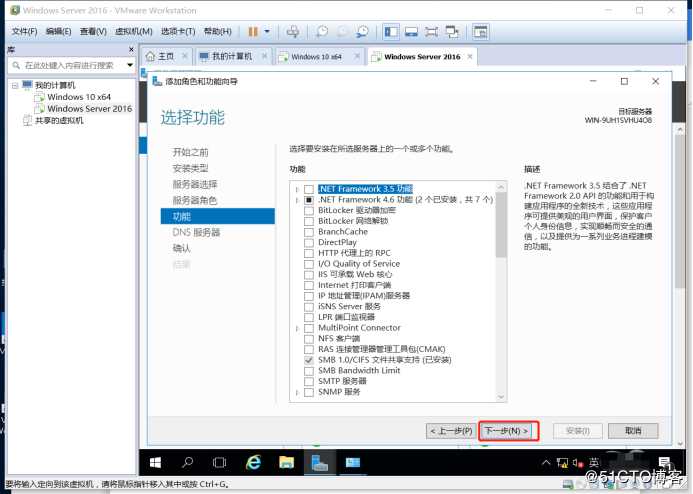Screen dimensions: 693x494
Task: Open the 查看(V) menu
Action: point(93,31)
